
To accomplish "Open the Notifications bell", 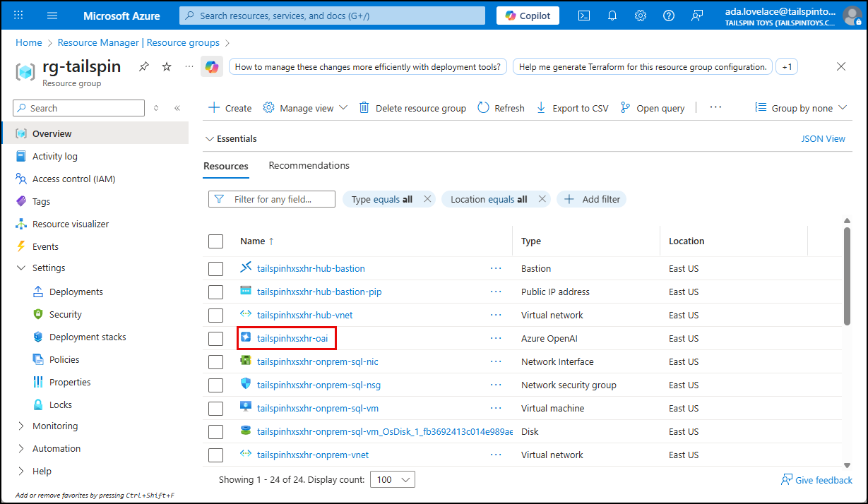I will point(612,15).
